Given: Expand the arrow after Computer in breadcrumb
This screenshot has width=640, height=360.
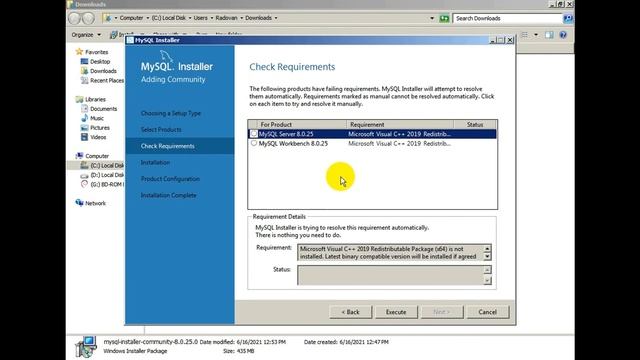Looking at the screenshot, I should (147, 18).
